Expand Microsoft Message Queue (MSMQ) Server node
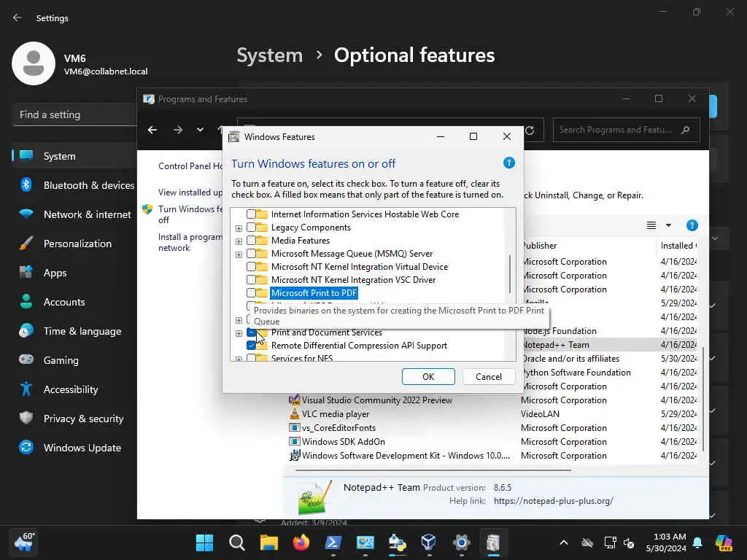 tap(239, 254)
